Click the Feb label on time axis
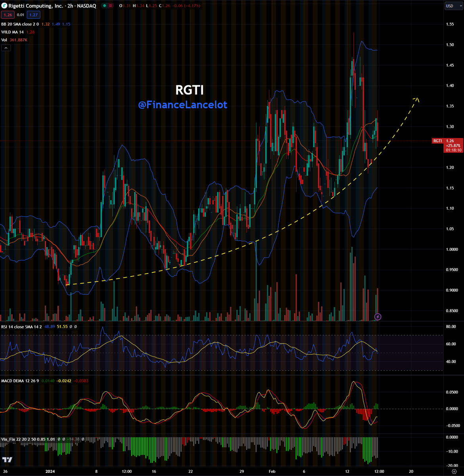Screen dimensions: 464x476 (x=272, y=472)
